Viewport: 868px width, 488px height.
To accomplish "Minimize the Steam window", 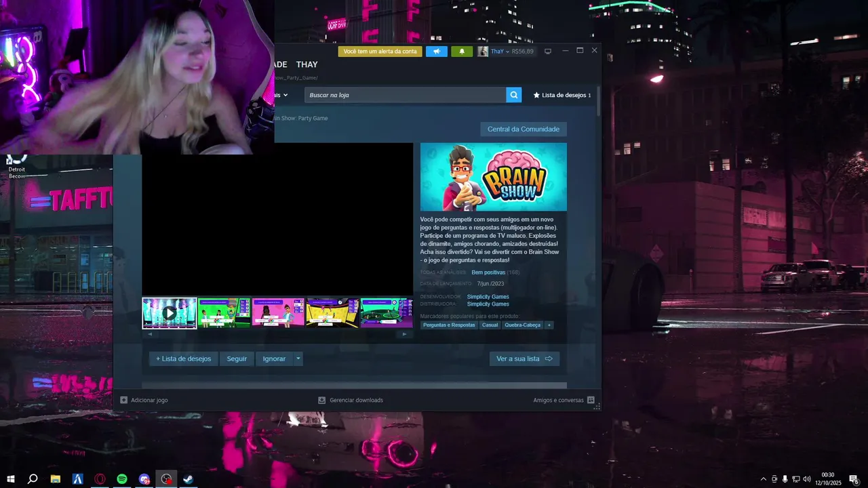I will [565, 51].
